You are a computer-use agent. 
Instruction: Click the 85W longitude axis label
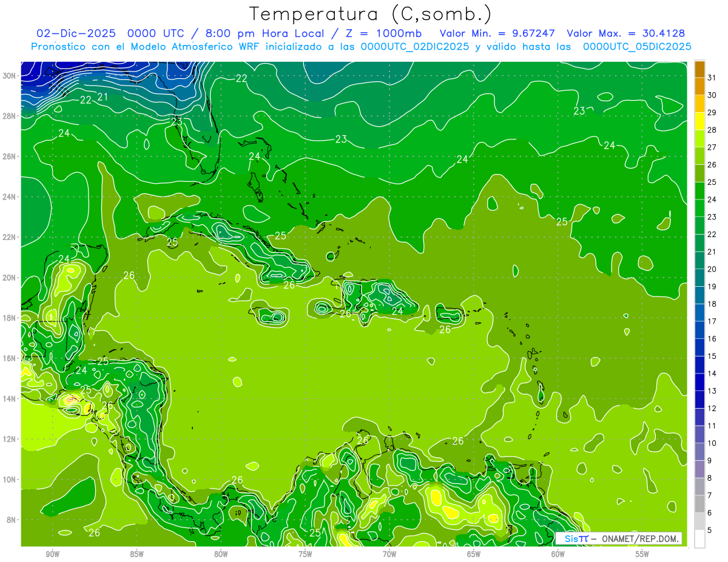pyautogui.click(x=136, y=554)
